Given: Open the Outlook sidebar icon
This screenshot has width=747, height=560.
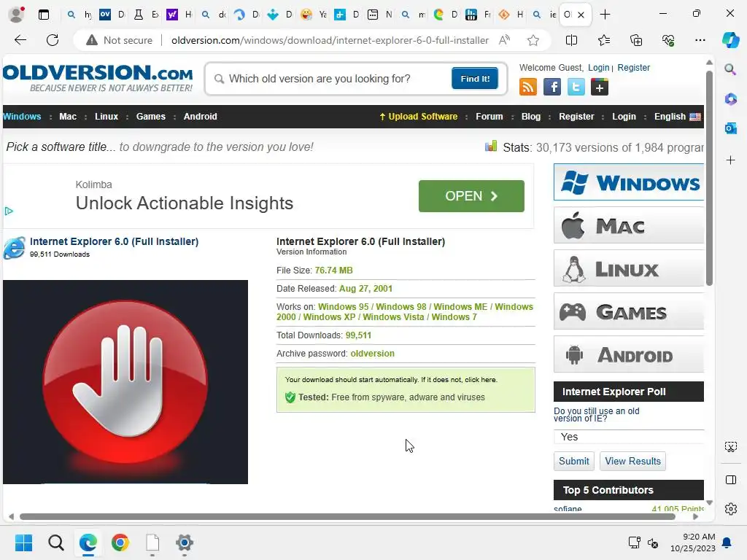Looking at the screenshot, I should pos(730,128).
